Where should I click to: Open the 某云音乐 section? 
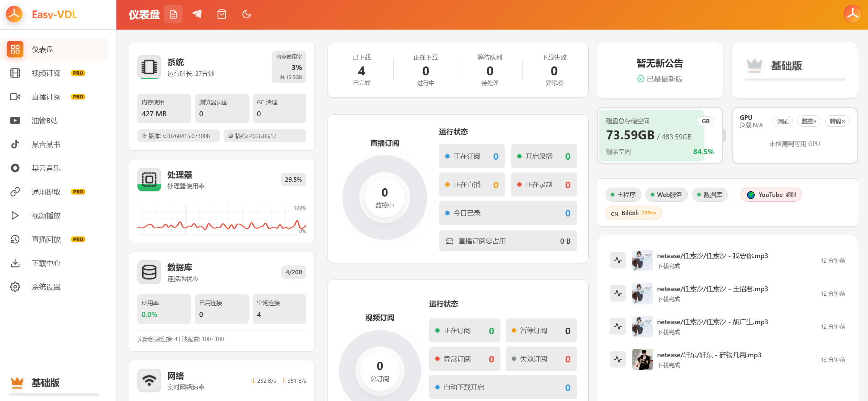46,168
